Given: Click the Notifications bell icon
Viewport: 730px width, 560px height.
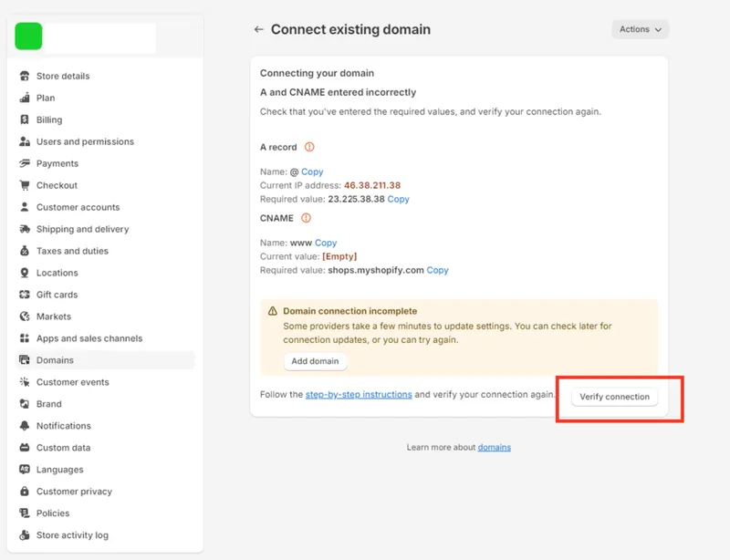Looking at the screenshot, I should click(25, 425).
